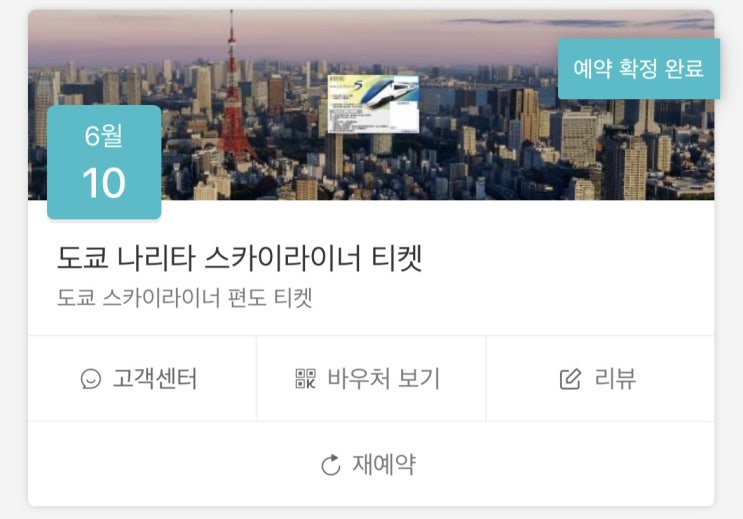Click the 도쿄 스카이라이너 편도 티켓 subtitle
The height and width of the screenshot is (519, 743).
[184, 298]
